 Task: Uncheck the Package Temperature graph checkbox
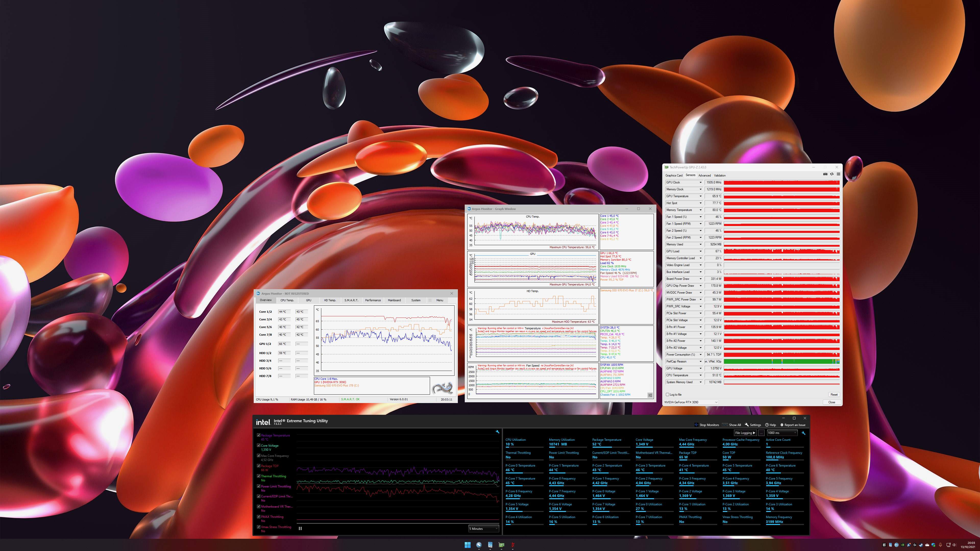(x=259, y=435)
